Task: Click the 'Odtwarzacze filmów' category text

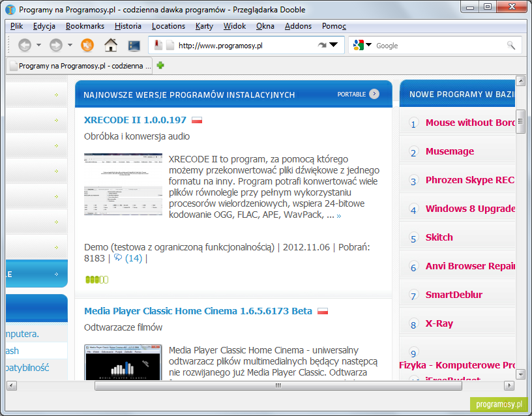Action: (x=123, y=327)
